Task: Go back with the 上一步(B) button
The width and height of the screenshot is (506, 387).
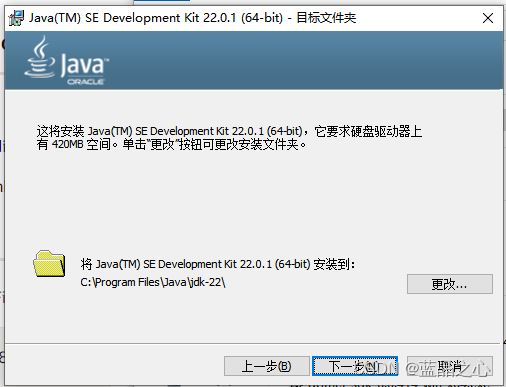Action: (x=267, y=366)
